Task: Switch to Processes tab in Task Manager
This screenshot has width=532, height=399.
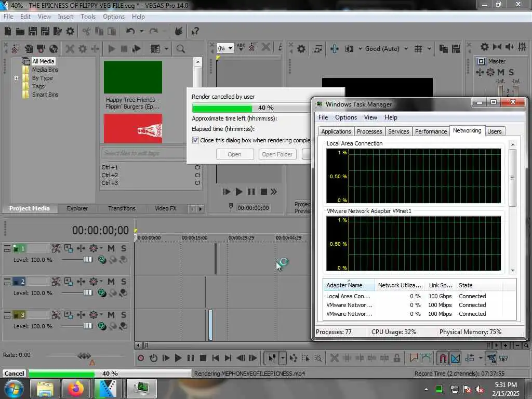Action: [369, 131]
